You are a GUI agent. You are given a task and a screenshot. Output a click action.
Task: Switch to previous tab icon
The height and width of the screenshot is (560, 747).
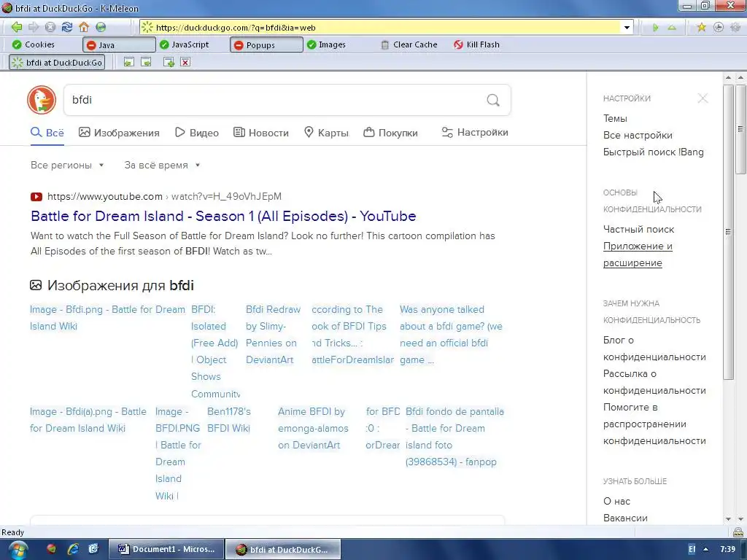(x=128, y=63)
